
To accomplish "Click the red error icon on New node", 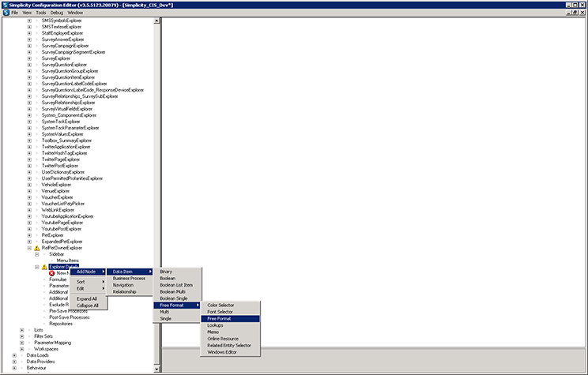I will tap(51, 273).
